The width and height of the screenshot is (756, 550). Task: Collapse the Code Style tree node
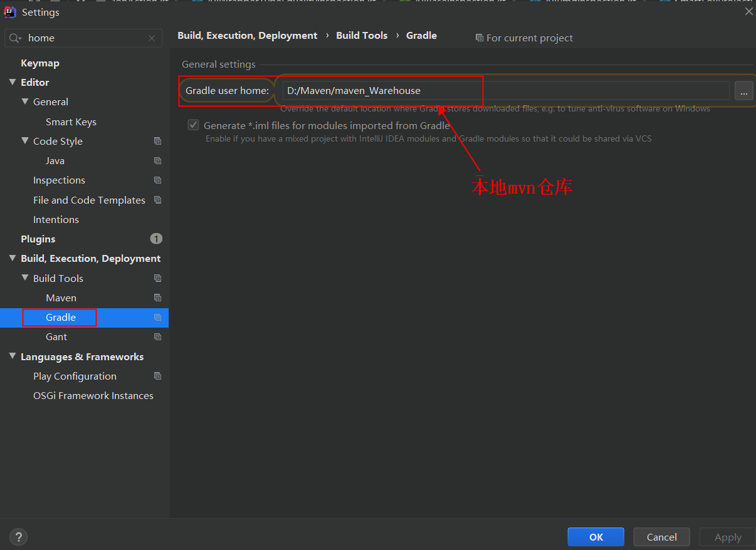tap(25, 141)
